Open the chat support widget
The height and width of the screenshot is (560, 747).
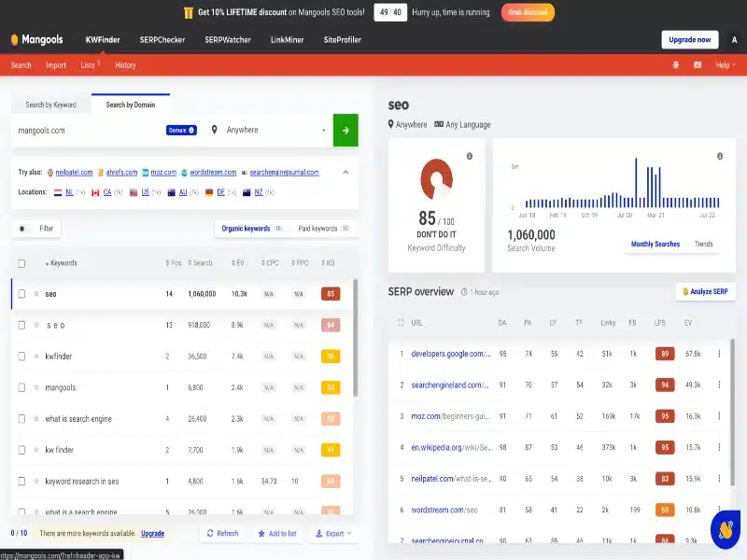pyautogui.click(x=726, y=529)
